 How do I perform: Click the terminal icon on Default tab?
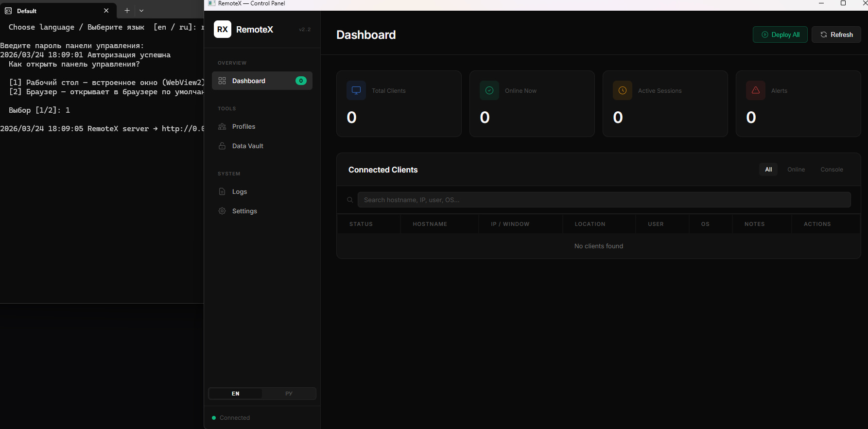pos(8,11)
